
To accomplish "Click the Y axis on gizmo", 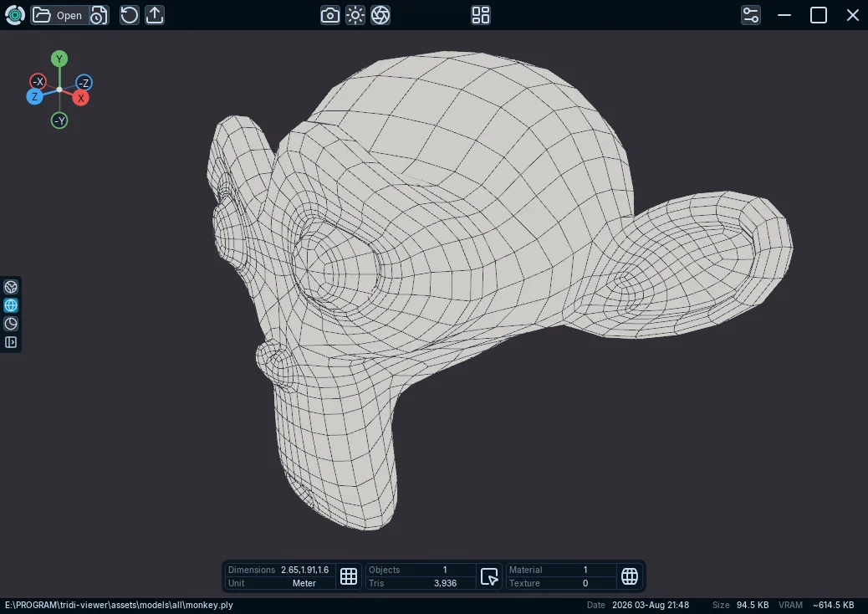I will click(59, 59).
